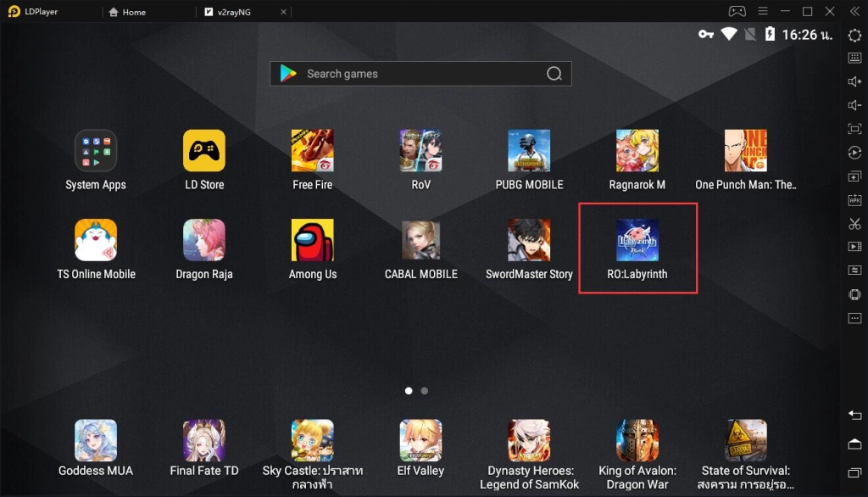This screenshot has width=868, height=497.
Task: Open keyboard mapping tool
Action: pos(854,58)
